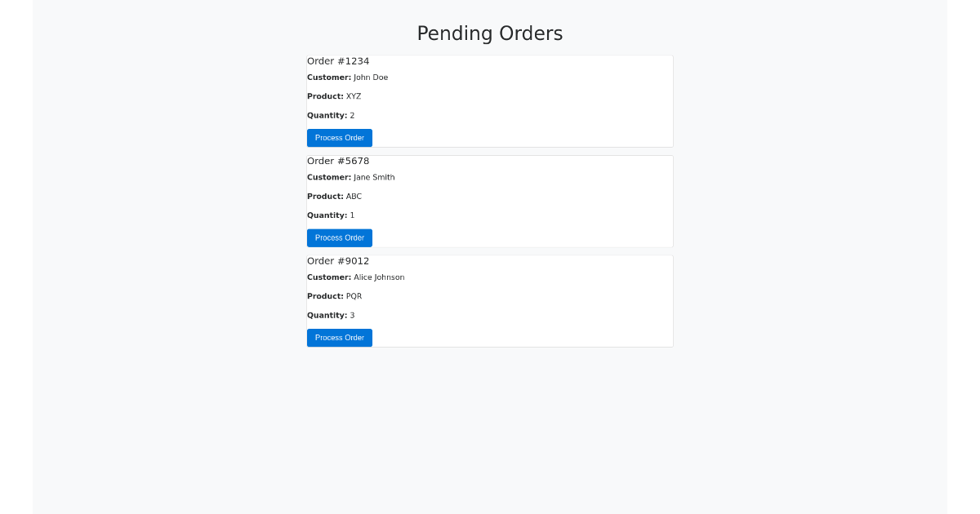The image size is (980, 514).
Task: Select the Order #5678 title text
Action: (338, 161)
